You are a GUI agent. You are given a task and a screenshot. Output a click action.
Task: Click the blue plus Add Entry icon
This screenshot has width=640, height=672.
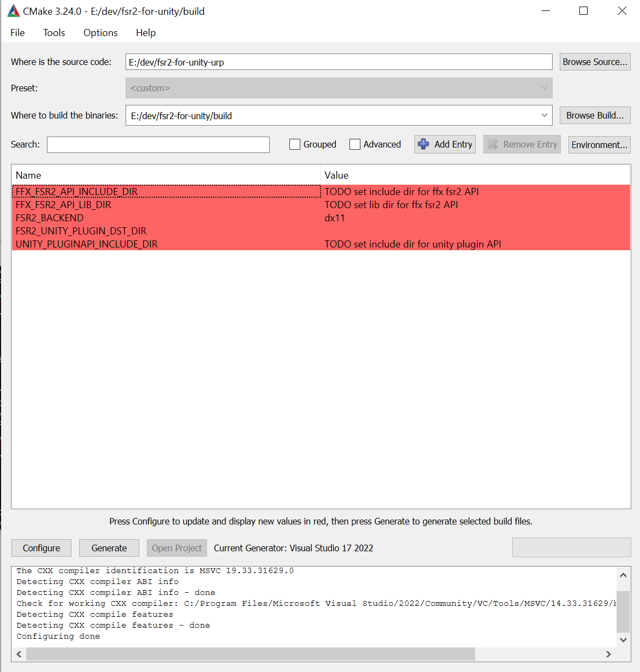tap(423, 144)
